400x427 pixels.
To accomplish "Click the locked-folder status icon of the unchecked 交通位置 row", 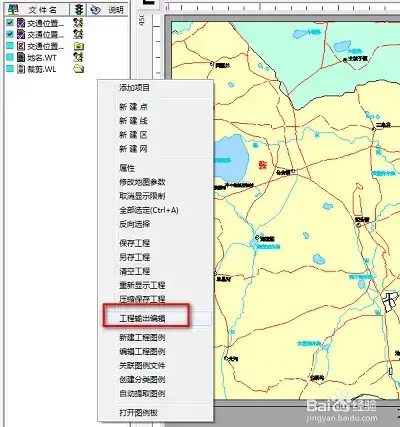I will [x=78, y=46].
